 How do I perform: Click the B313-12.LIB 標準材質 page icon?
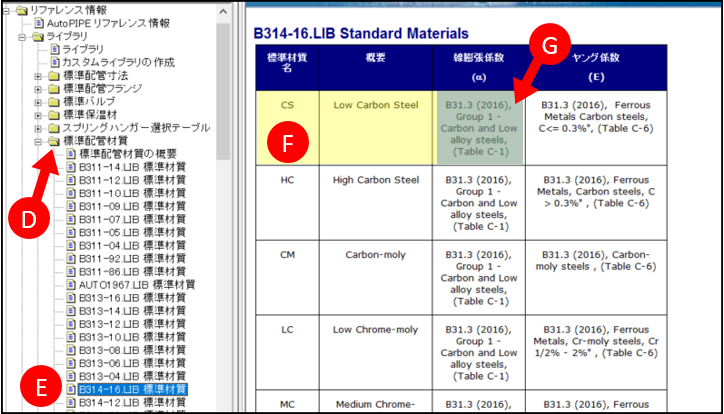[x=71, y=324]
